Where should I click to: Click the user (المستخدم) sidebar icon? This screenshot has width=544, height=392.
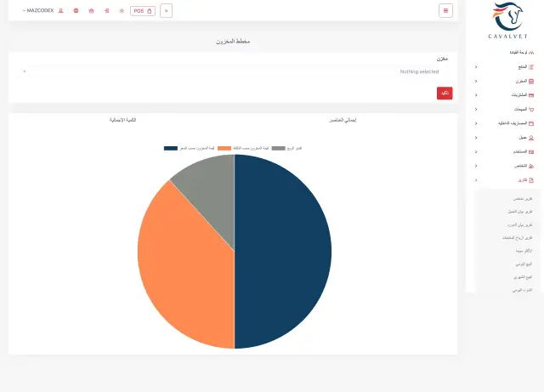tap(531, 151)
